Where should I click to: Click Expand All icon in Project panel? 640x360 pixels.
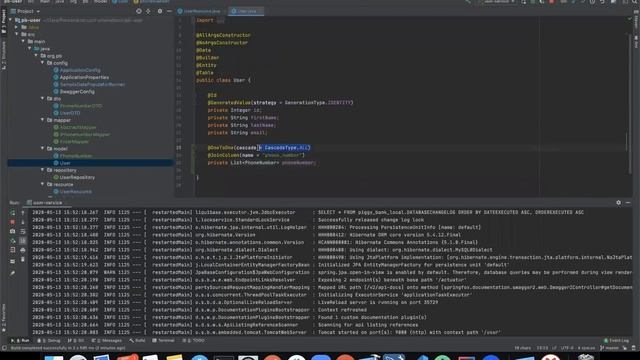148,11
